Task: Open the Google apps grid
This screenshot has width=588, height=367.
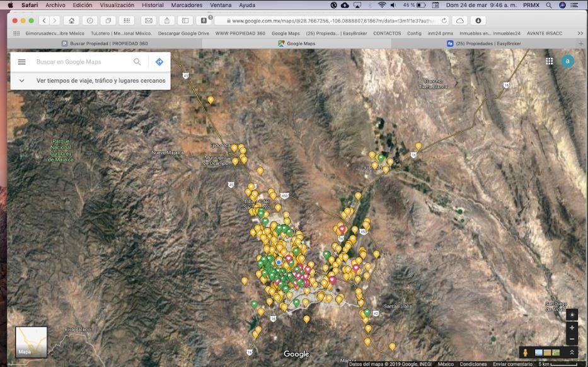Action: coord(549,61)
